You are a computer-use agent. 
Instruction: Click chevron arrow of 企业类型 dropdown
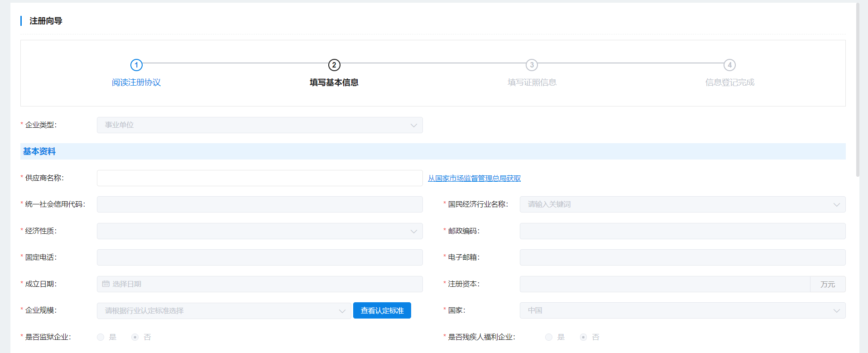(x=413, y=126)
